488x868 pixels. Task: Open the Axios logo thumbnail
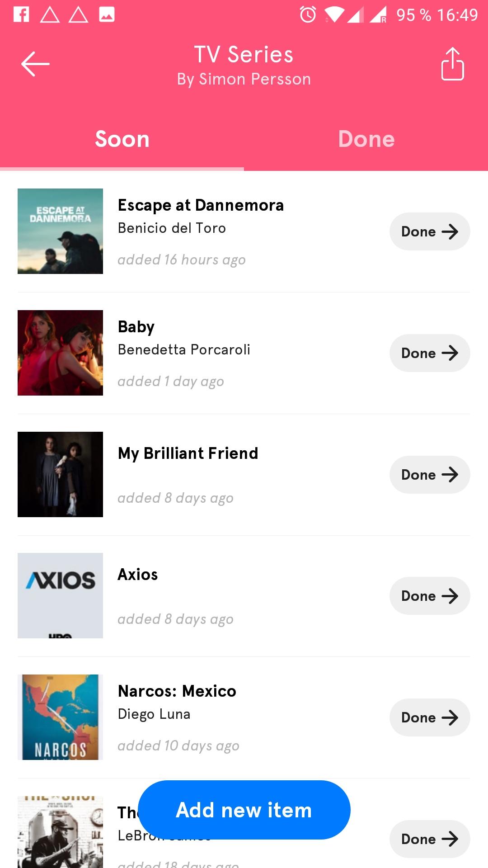tap(60, 595)
